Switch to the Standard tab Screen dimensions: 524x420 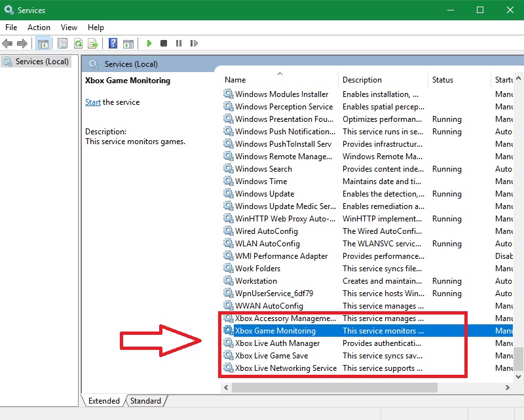[145, 400]
